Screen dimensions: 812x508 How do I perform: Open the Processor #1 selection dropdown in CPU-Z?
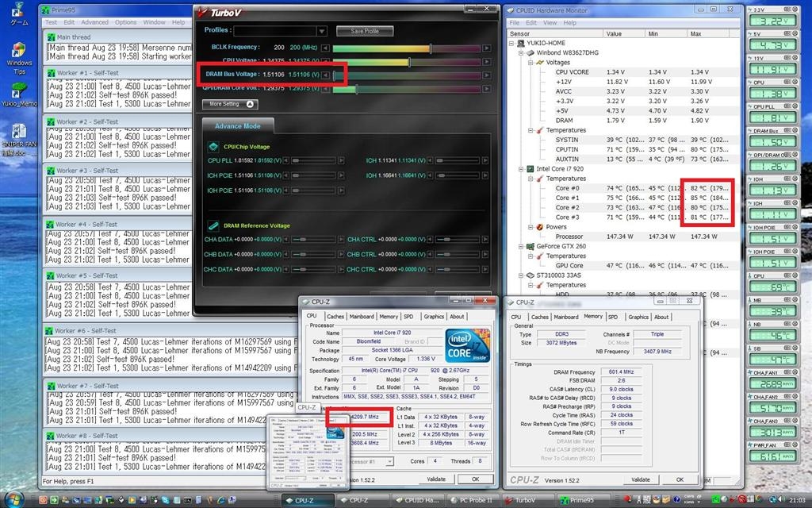[389, 461]
